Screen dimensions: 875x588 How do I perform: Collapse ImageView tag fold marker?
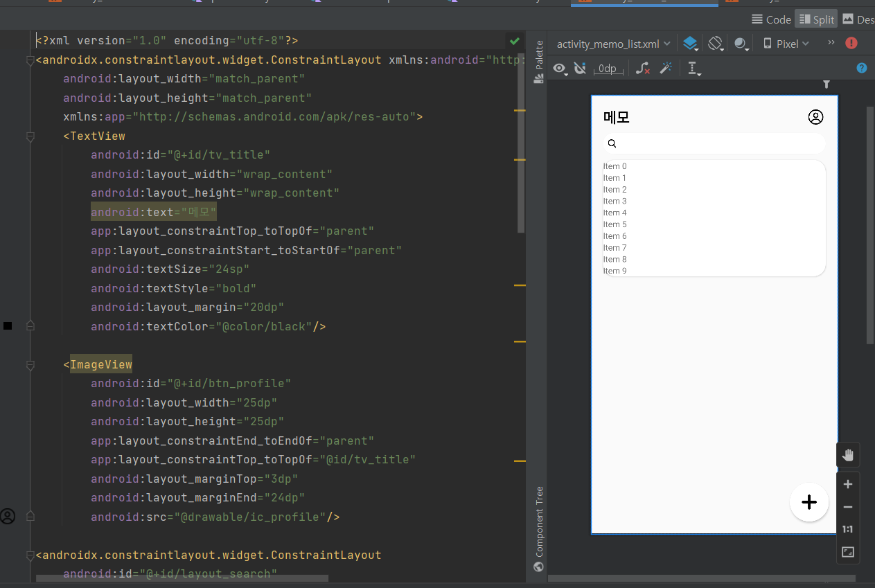click(30, 365)
